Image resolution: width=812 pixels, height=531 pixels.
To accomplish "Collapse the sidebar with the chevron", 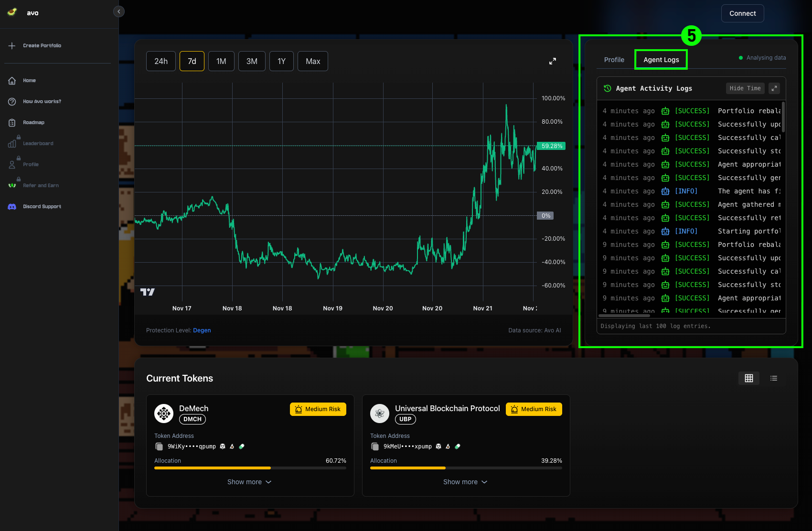I will pos(118,11).
